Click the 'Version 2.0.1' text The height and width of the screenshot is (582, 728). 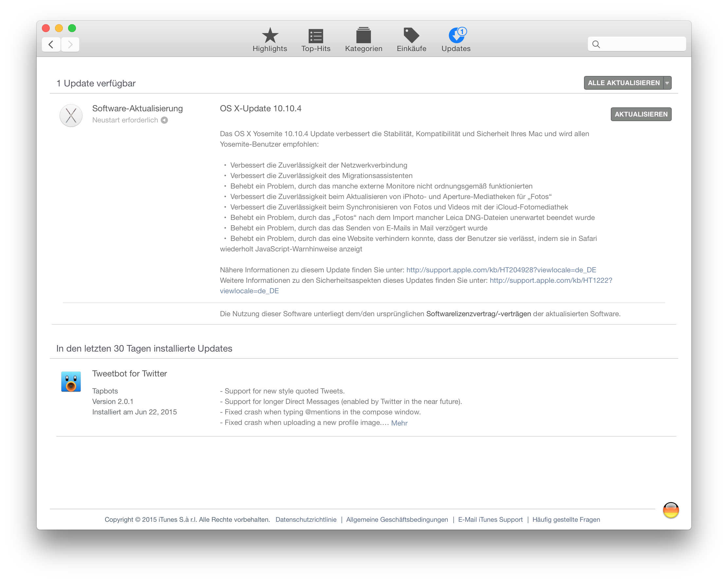click(x=113, y=401)
